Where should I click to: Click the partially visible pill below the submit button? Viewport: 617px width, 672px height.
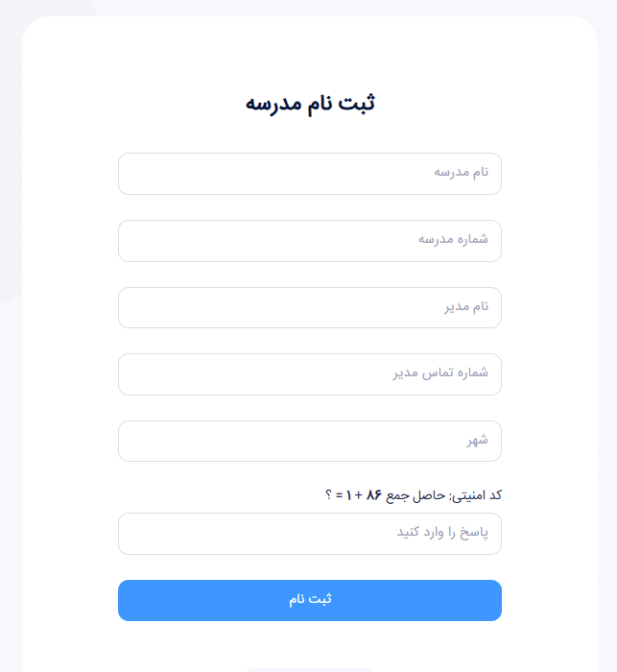click(x=309, y=669)
